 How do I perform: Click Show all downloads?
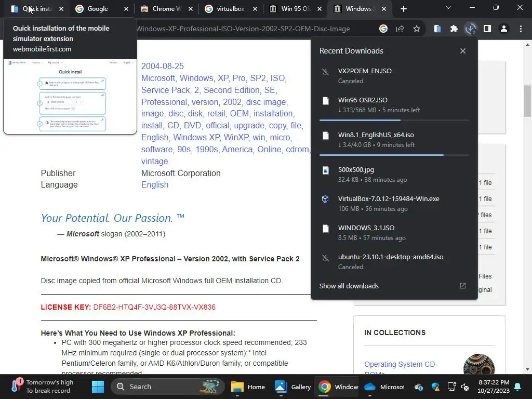click(x=349, y=286)
